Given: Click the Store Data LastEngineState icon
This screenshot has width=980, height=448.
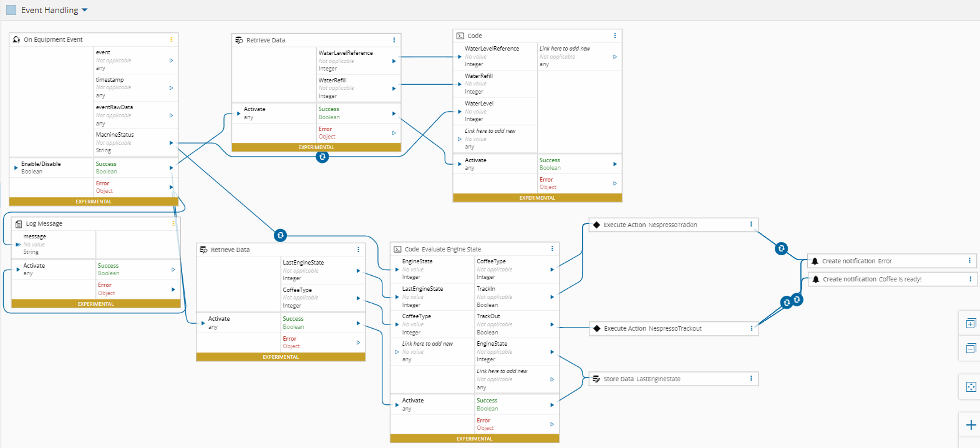Looking at the screenshot, I should coord(596,379).
